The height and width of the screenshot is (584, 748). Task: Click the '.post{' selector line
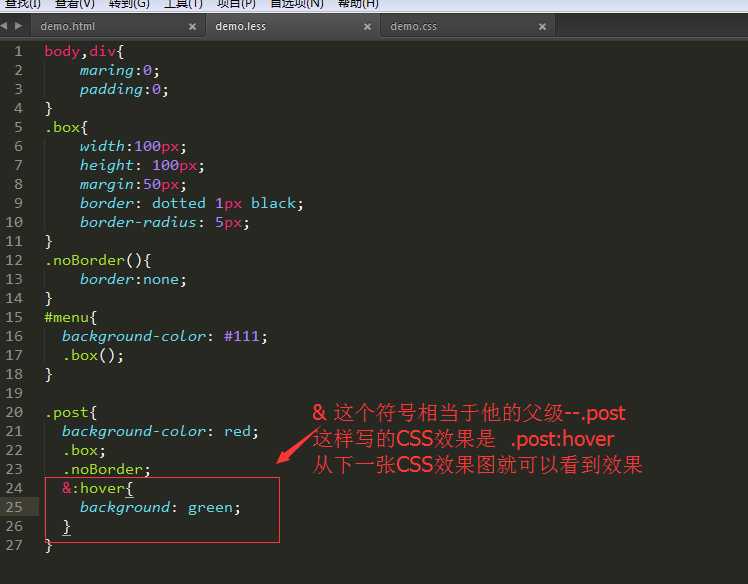click(71, 413)
